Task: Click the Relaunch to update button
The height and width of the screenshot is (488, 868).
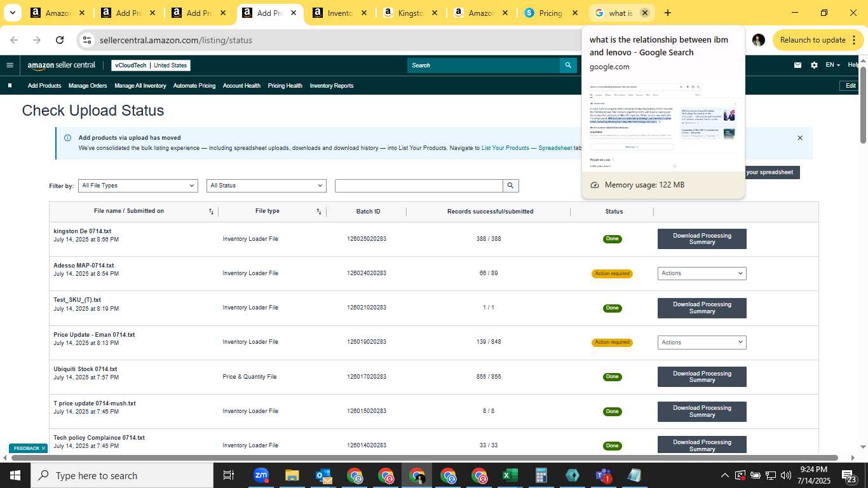Action: pos(818,40)
